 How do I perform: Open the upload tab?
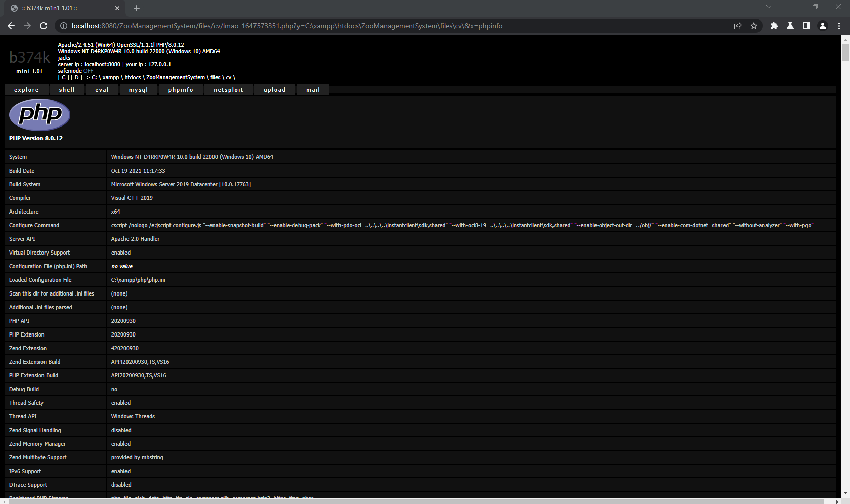(x=275, y=90)
